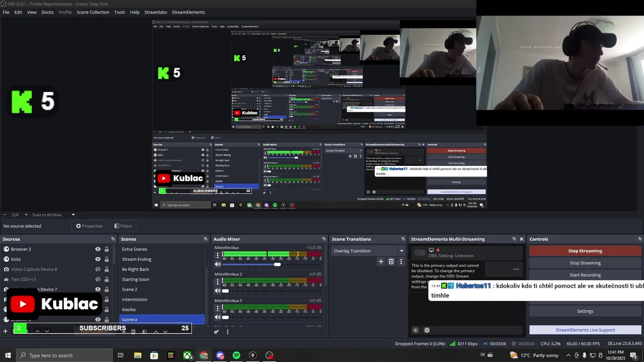
Task: Open Settings from Controls
Action: (x=585, y=311)
